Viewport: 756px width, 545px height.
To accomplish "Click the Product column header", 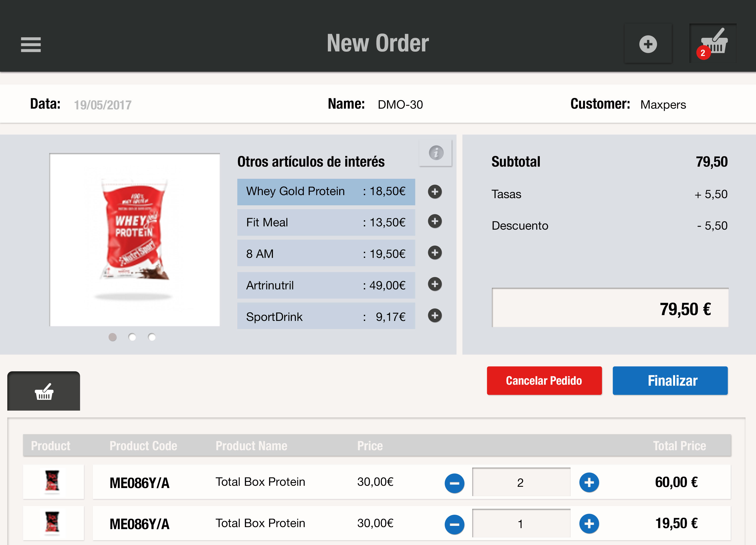I will click(51, 446).
